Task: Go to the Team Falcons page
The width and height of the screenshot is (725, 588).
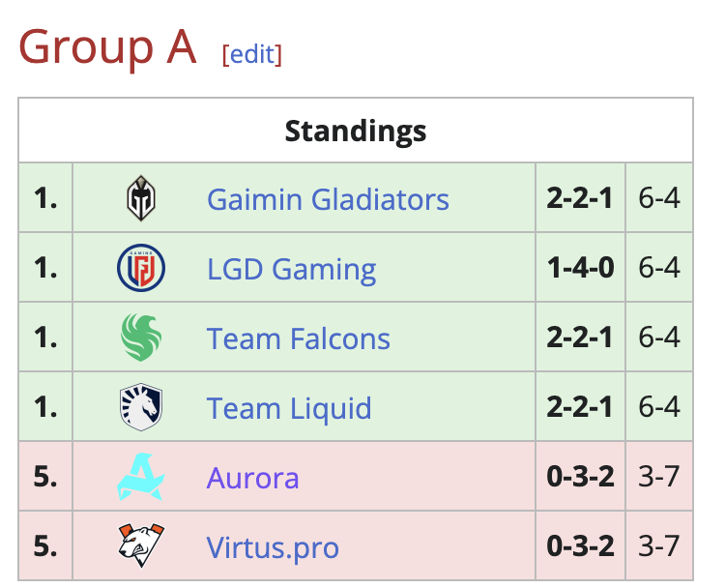Action: (298, 338)
